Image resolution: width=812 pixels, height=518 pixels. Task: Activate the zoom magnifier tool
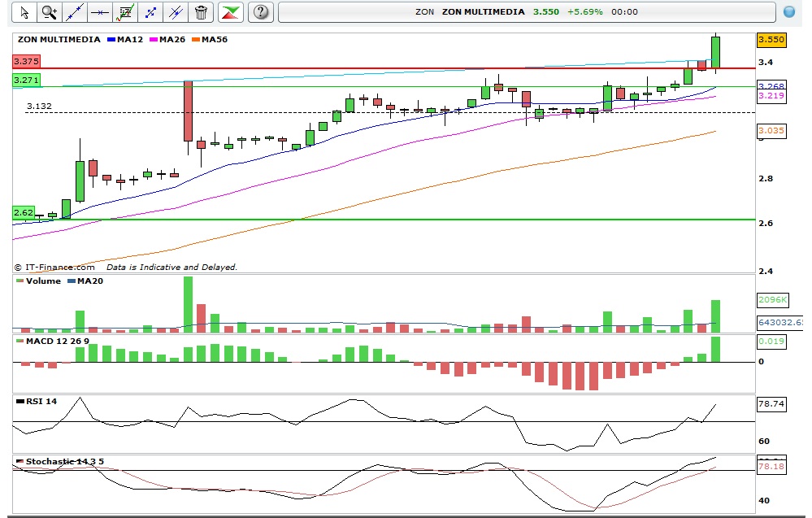click(50, 12)
